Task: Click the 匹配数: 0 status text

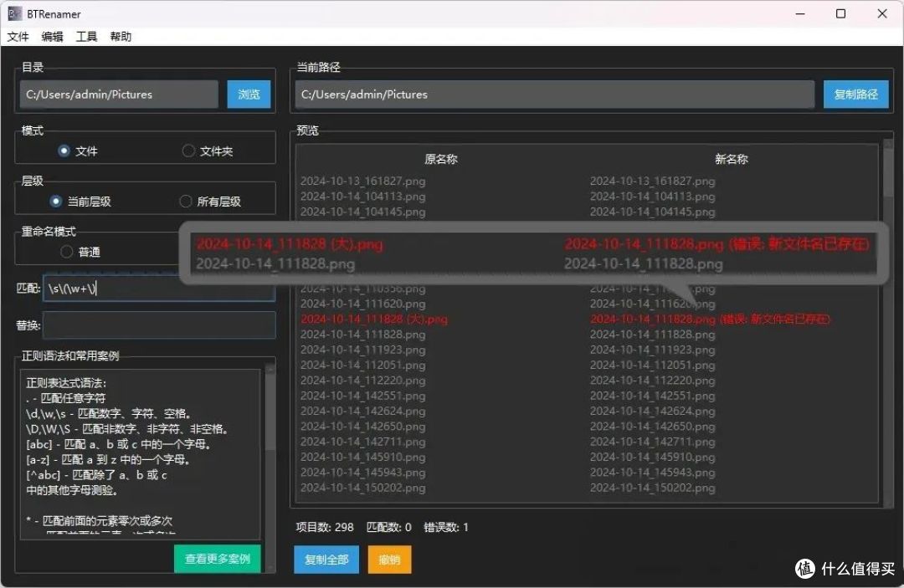Action: coord(389,527)
